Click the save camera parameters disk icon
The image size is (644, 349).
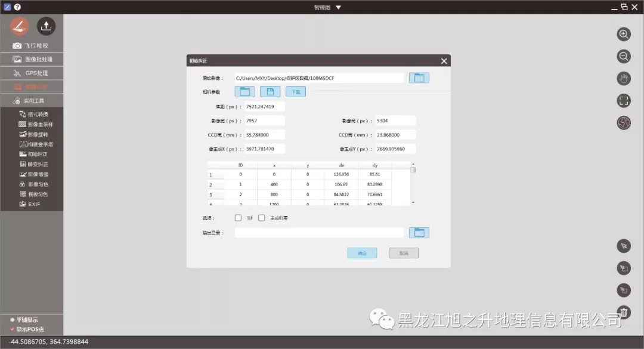point(270,91)
